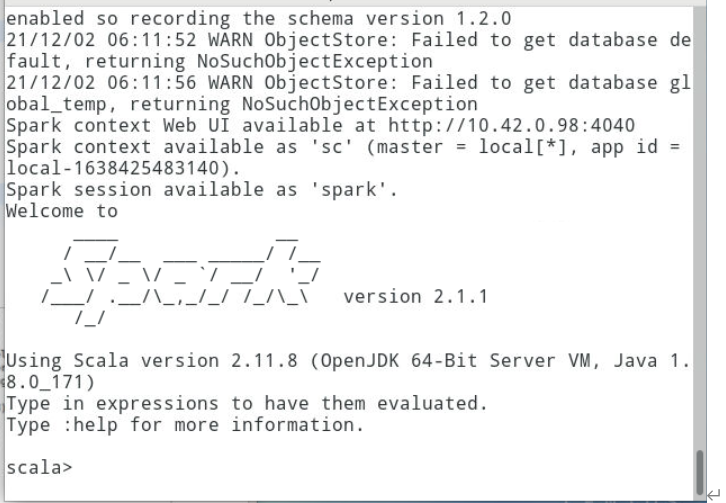Click the 'schema version 1.2.0' text
726x503 pixels.
click(399, 19)
